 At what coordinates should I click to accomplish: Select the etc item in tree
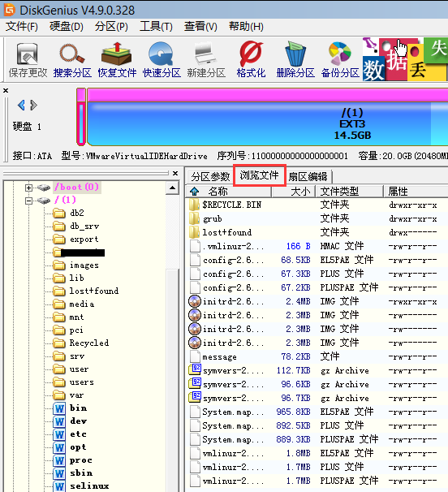[78, 434]
